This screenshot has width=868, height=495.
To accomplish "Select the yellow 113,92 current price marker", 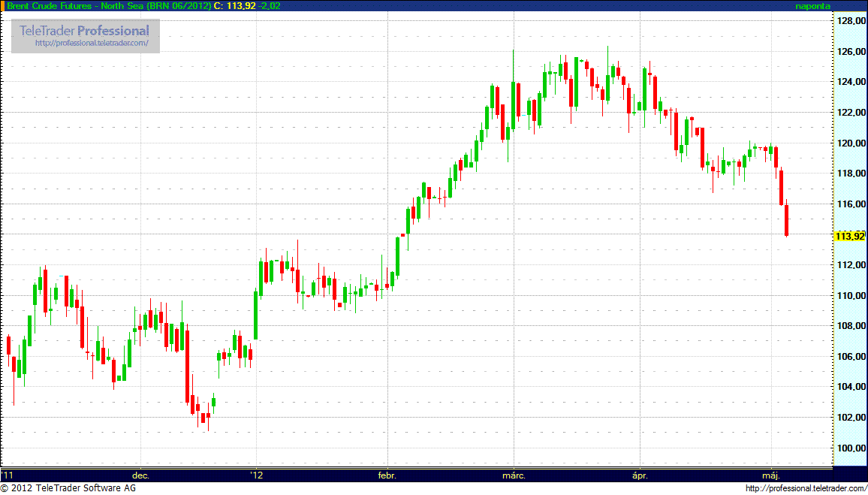I will tap(850, 237).
